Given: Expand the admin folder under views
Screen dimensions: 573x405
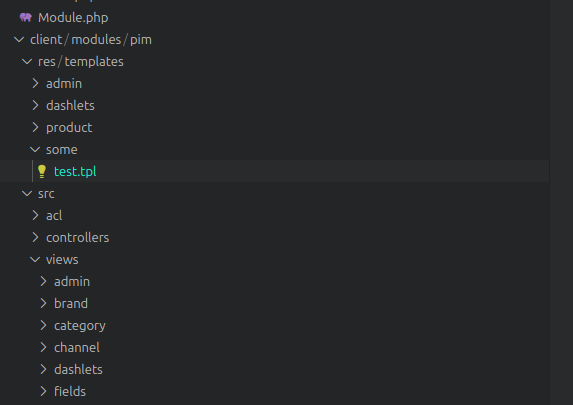Looking at the screenshot, I should point(43,281).
